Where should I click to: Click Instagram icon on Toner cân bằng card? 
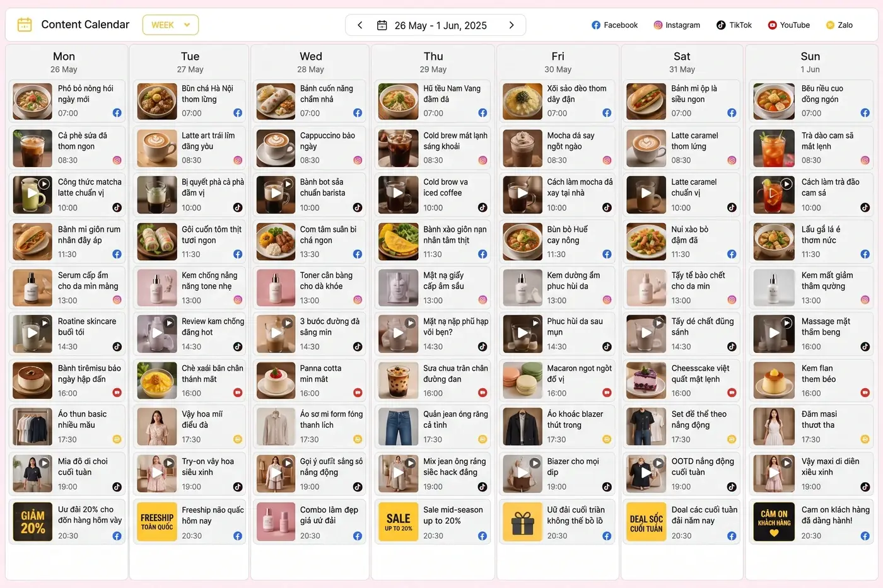point(358,300)
